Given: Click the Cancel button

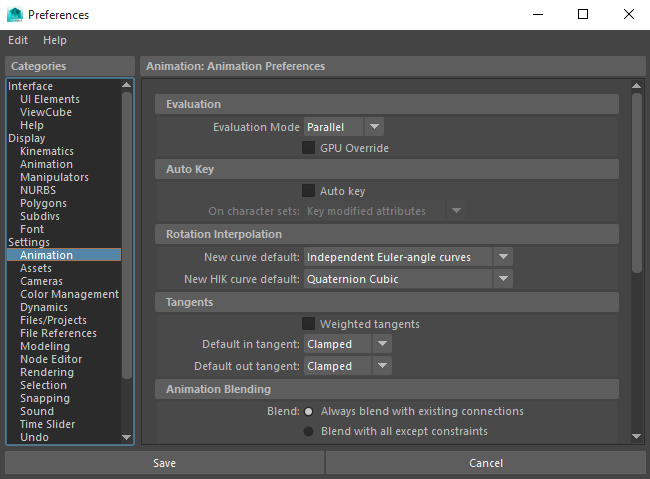Looking at the screenshot, I should [x=486, y=463].
